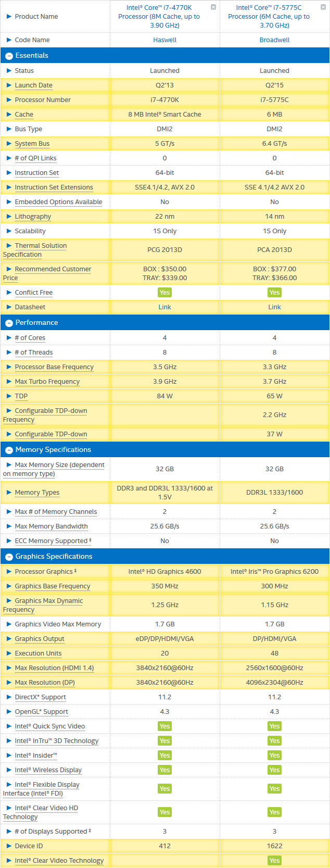This screenshot has height=868, width=330.
Task: Click the Processor Base Frequency label
Action: point(54,367)
